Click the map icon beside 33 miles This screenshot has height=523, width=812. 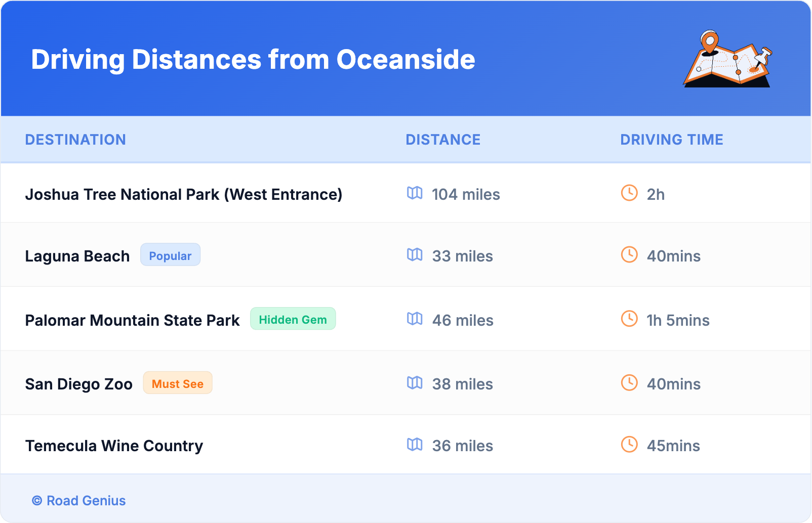(x=415, y=254)
